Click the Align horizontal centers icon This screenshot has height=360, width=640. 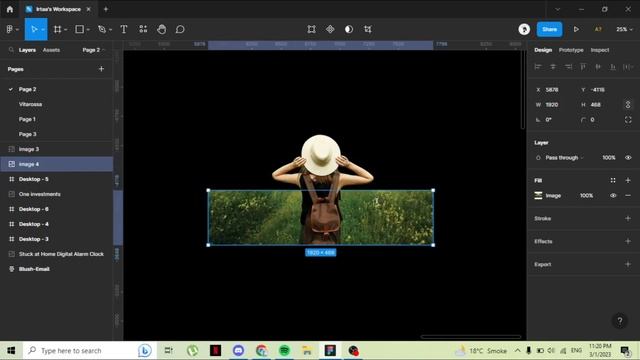pos(553,67)
